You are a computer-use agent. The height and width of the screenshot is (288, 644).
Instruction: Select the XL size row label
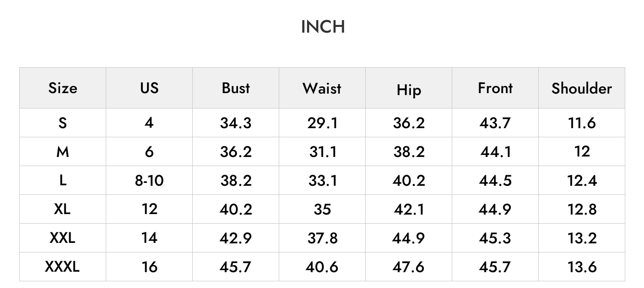click(62, 209)
